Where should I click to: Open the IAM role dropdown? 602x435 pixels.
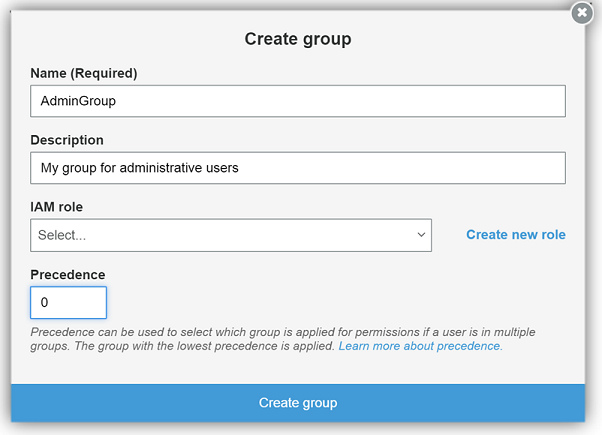(231, 235)
